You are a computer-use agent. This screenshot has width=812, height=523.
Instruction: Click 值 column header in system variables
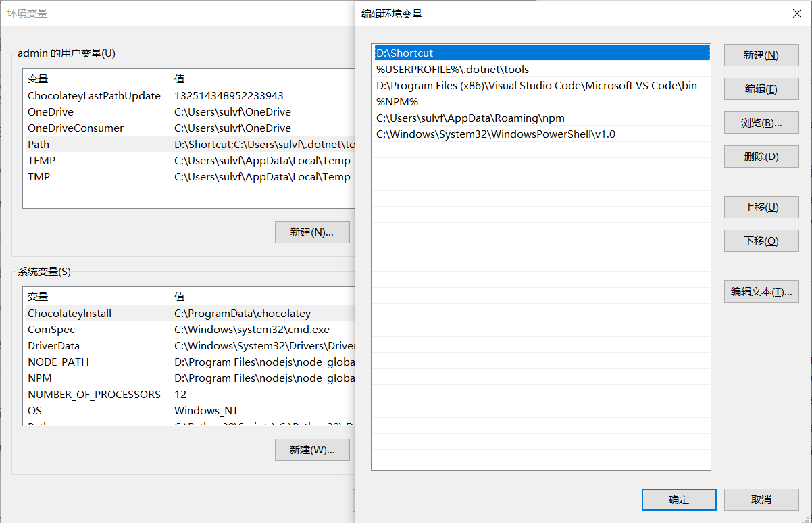point(263,296)
